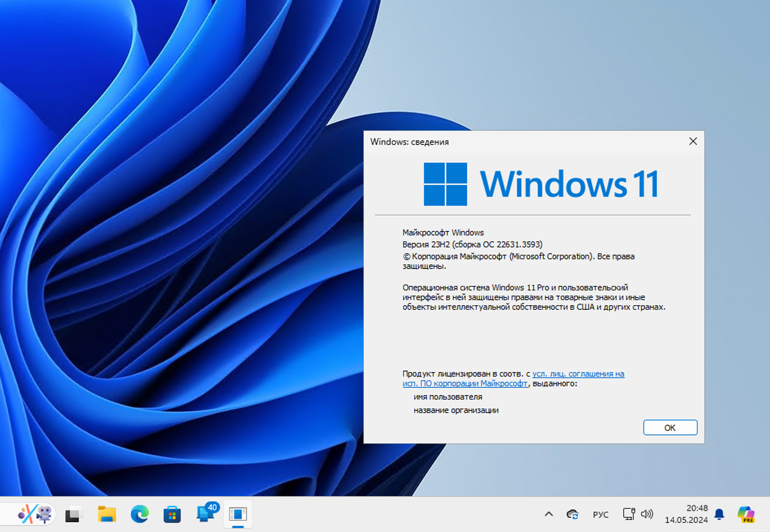Open Phone Link showing 40 notifications
The image size is (770, 532).
pos(204,514)
